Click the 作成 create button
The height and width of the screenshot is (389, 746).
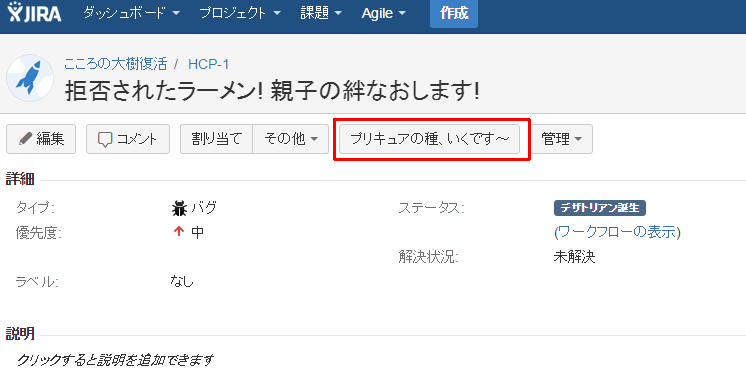[454, 13]
